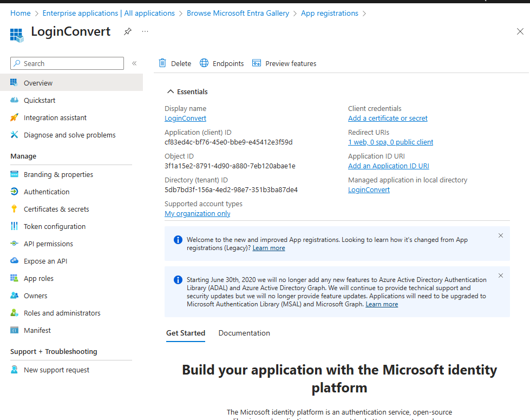This screenshot has width=530, height=420.
Task: Open the Managed application LoginConvert link
Action: tap(369, 189)
